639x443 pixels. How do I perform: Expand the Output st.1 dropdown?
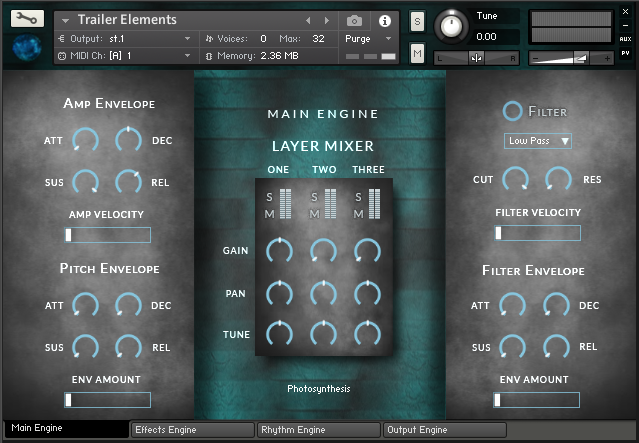coord(187,39)
